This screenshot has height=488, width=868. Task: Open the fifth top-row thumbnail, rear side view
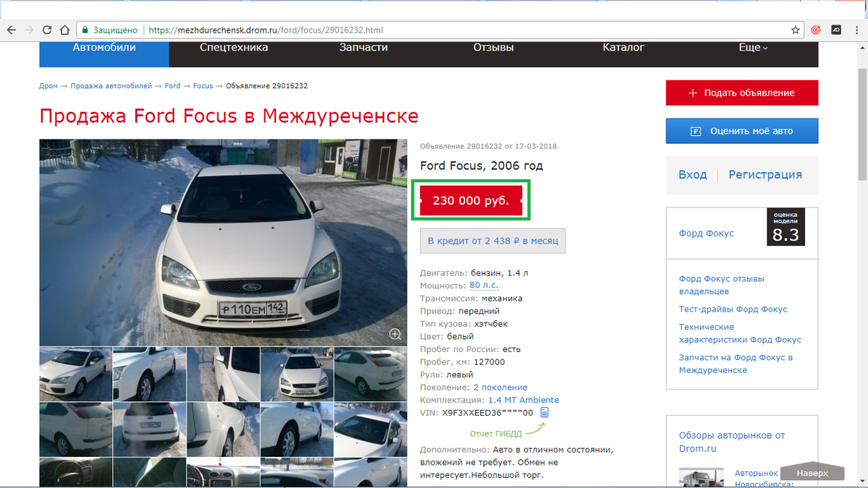[371, 374]
